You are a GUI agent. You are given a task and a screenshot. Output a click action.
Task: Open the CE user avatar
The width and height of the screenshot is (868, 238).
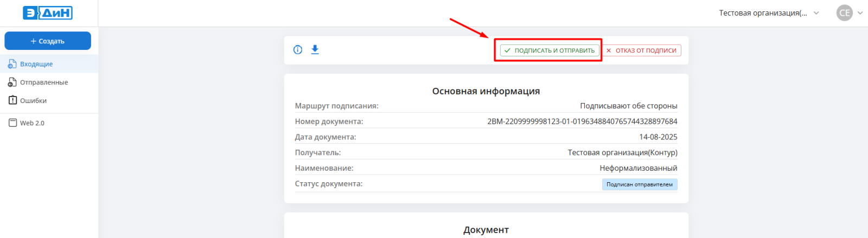click(x=844, y=13)
